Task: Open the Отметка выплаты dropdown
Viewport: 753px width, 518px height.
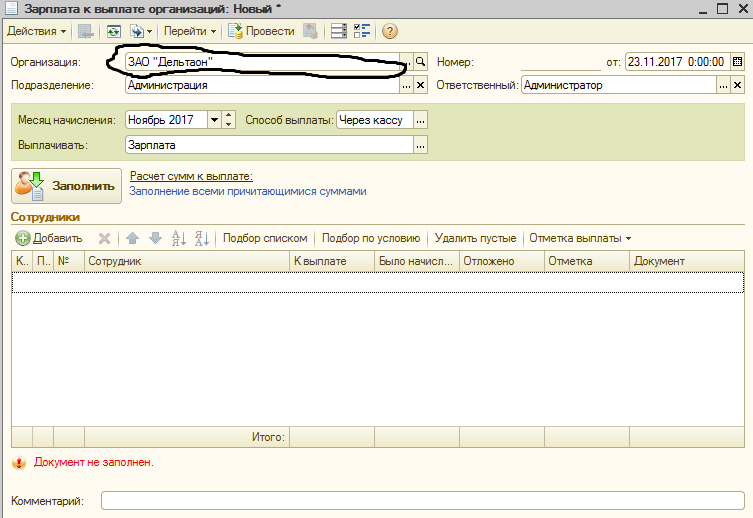Action: pos(580,238)
